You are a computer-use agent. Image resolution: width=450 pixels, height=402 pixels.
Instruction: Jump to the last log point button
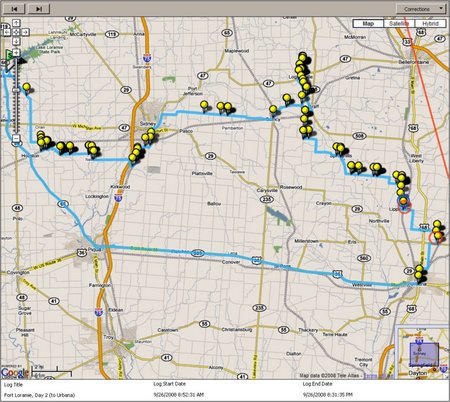click(39, 9)
